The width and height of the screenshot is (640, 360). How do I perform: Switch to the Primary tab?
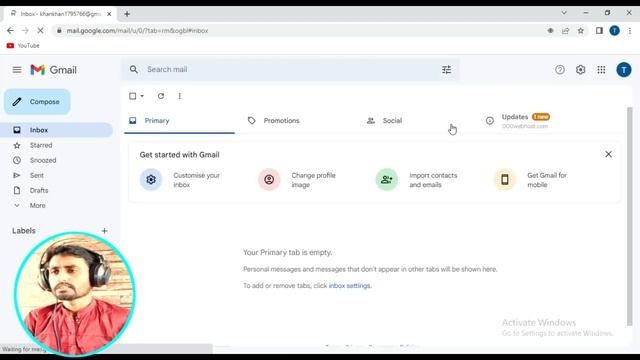pos(179,121)
